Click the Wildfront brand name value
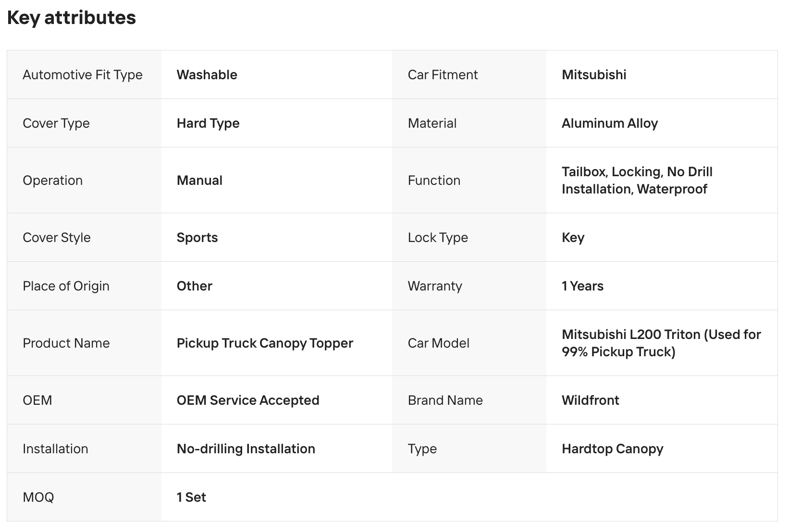The image size is (789, 532). pyautogui.click(x=590, y=400)
